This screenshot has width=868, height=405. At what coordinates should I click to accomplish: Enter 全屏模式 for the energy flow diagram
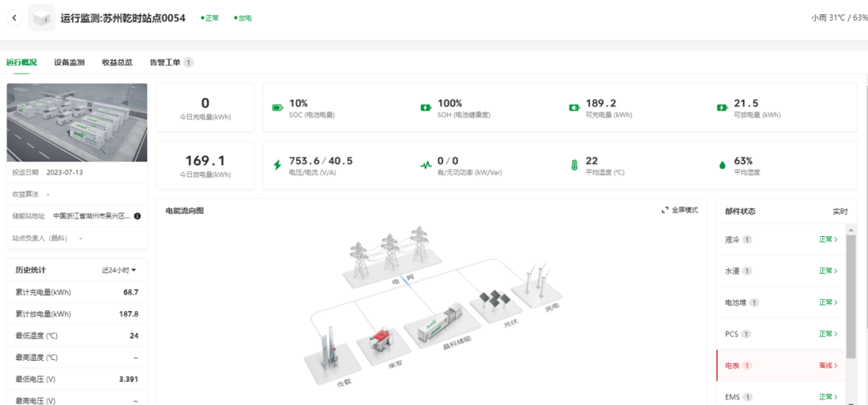[x=679, y=211]
